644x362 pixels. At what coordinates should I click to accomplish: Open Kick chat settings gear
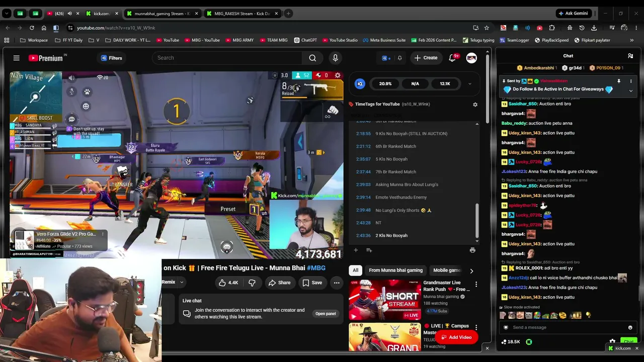[612, 341]
